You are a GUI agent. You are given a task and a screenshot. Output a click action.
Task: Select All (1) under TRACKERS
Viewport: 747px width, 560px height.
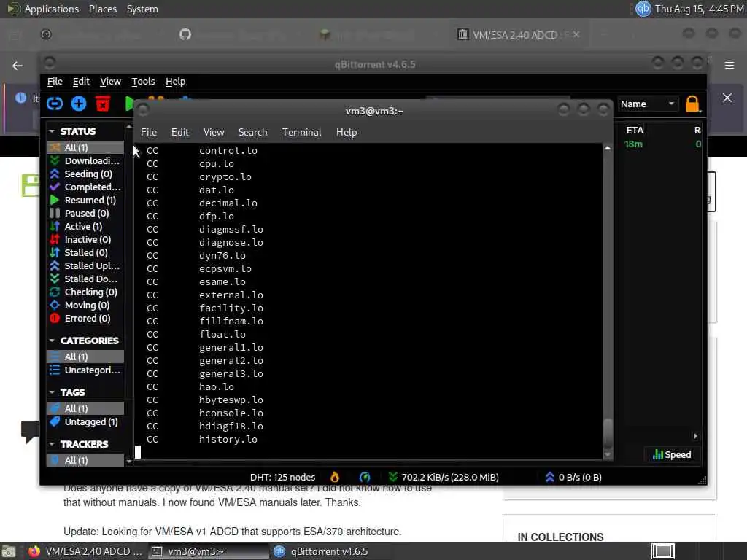point(86,460)
